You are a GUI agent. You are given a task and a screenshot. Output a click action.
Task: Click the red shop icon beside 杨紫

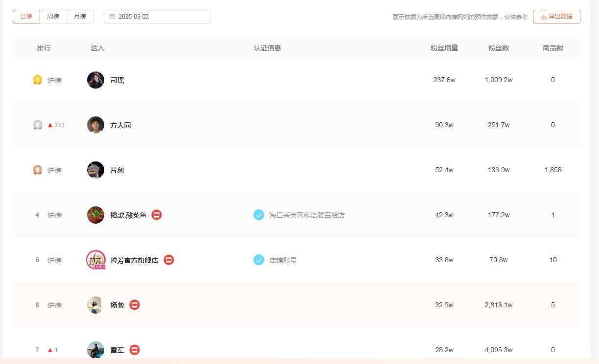(x=134, y=305)
